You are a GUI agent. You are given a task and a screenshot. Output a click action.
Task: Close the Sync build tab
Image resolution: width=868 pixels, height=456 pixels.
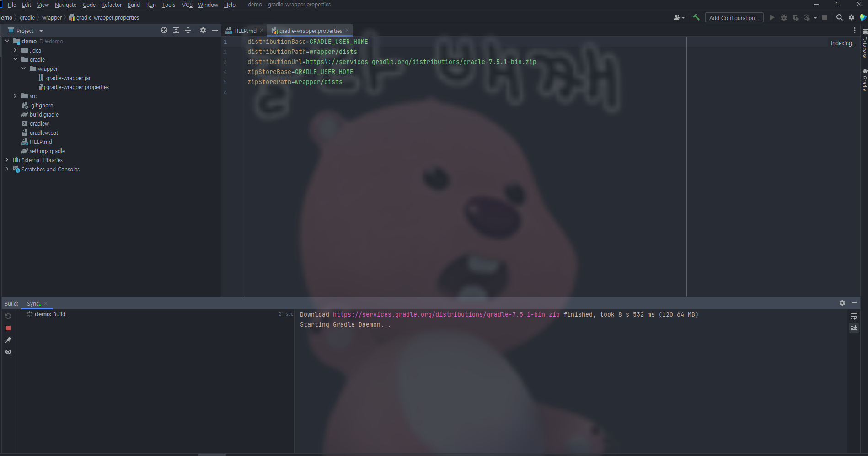(x=46, y=303)
